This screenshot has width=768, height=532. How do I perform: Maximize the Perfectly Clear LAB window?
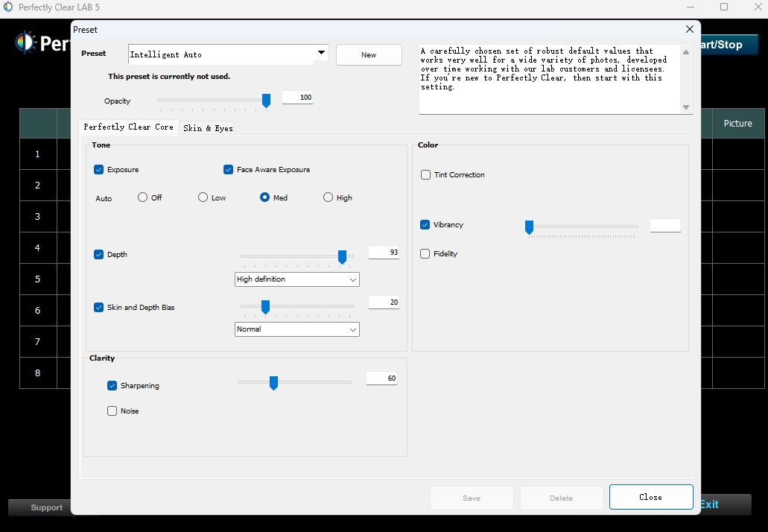(x=724, y=7)
